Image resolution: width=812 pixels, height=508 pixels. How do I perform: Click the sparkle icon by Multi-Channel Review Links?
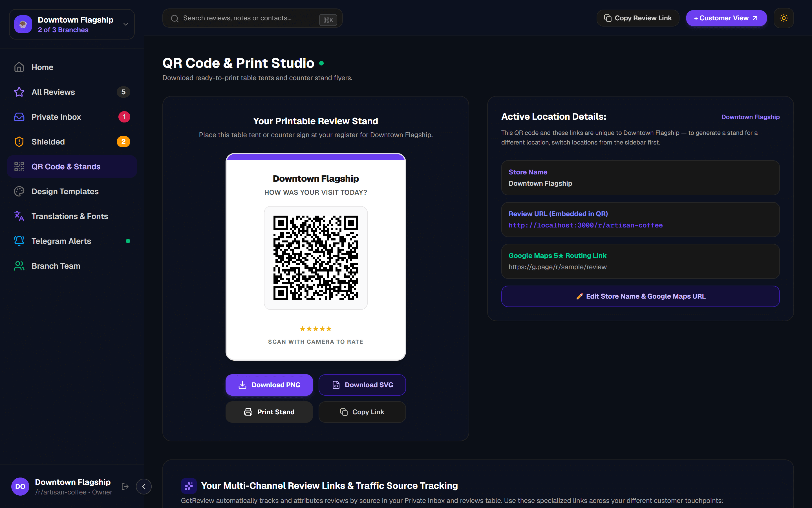click(x=189, y=486)
